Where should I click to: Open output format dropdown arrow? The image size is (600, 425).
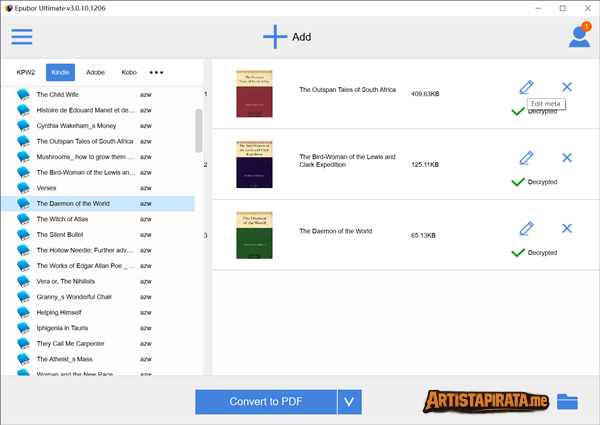[x=349, y=402]
